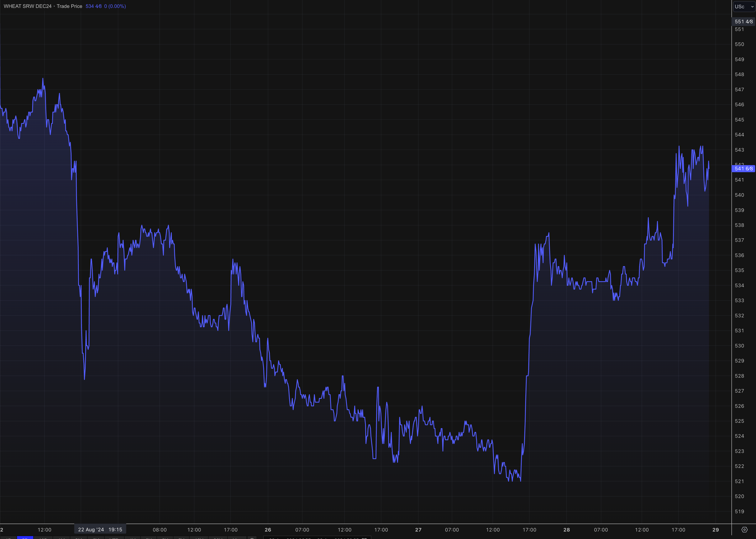This screenshot has height=539, width=756.
Task: Click the 550 price axis label
Action: point(739,45)
